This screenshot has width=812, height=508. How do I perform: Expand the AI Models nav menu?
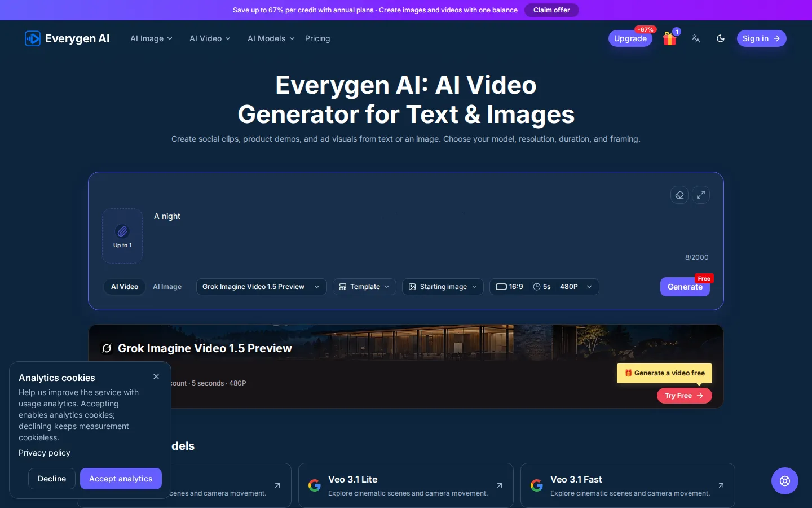pos(271,38)
